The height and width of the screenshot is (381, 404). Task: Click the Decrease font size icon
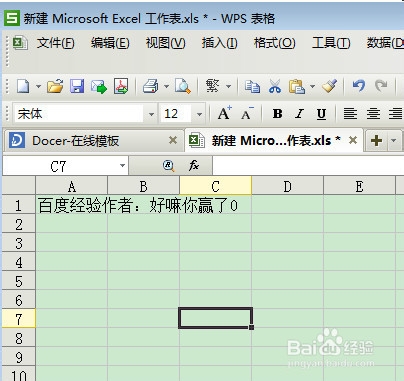(247, 114)
